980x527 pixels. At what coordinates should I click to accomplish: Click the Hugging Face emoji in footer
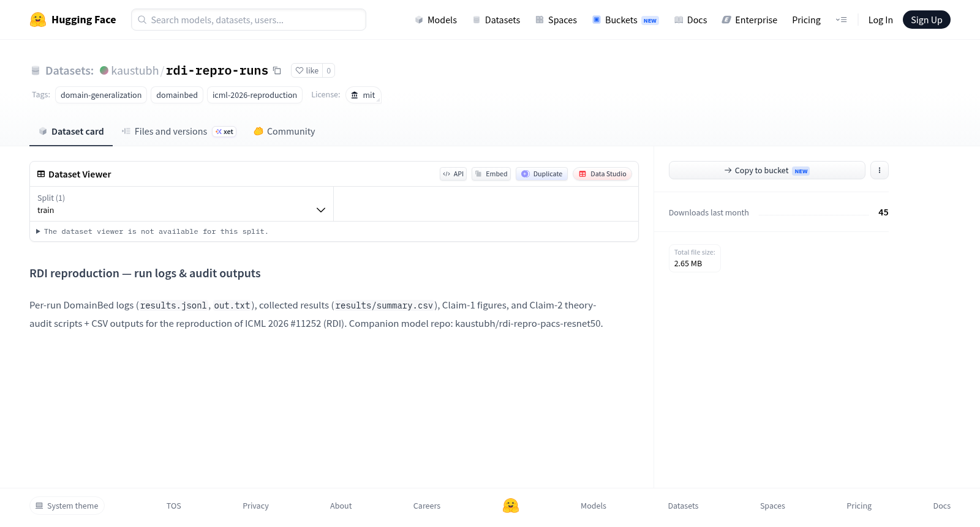click(x=511, y=506)
